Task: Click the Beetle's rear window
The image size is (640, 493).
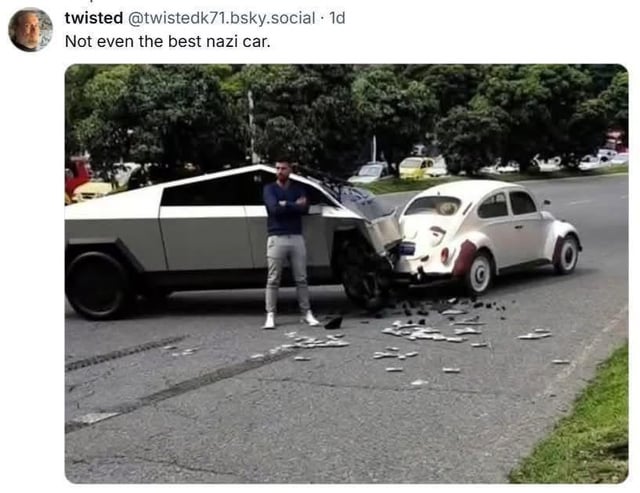Action: tap(433, 206)
